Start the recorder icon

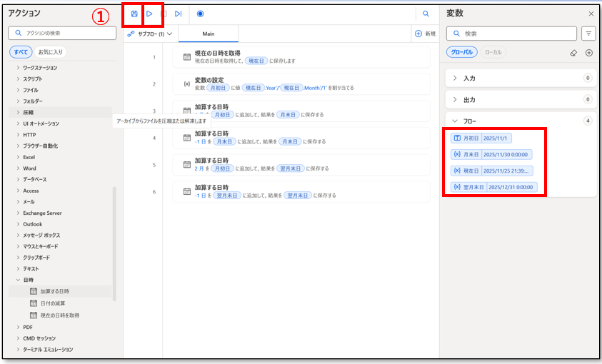point(200,14)
